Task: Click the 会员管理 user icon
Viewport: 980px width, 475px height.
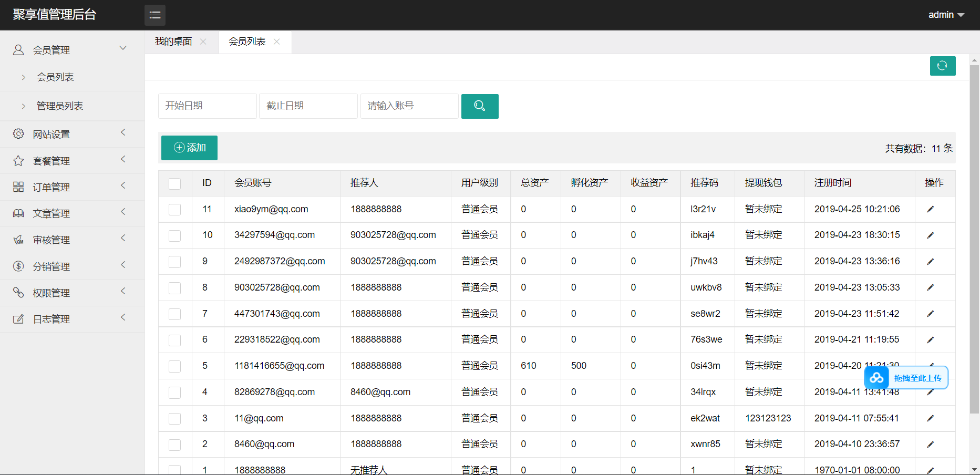Action: pyautogui.click(x=18, y=50)
